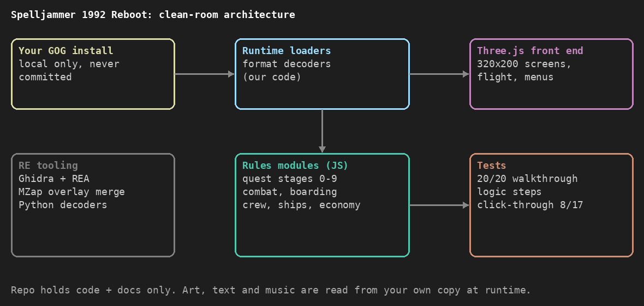Viewport: 644px width, 306px height.
Task: Click the 'crew, ships, economy' line
Action: tap(301, 205)
